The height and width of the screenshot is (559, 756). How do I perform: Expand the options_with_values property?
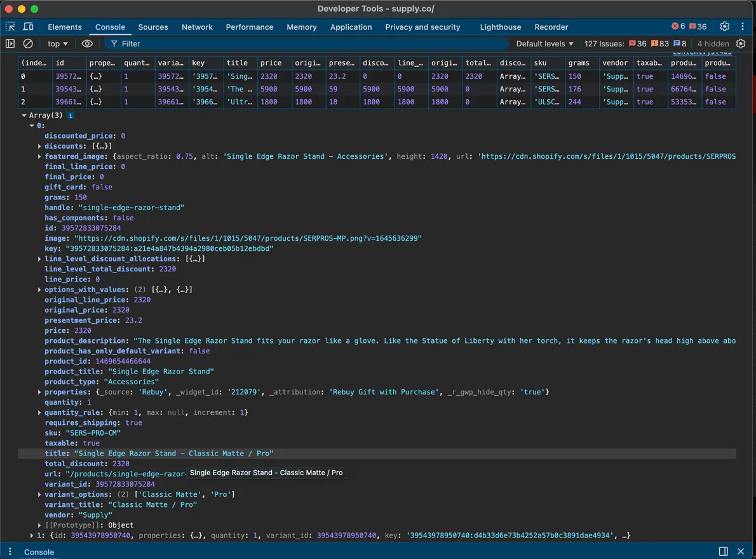click(39, 290)
